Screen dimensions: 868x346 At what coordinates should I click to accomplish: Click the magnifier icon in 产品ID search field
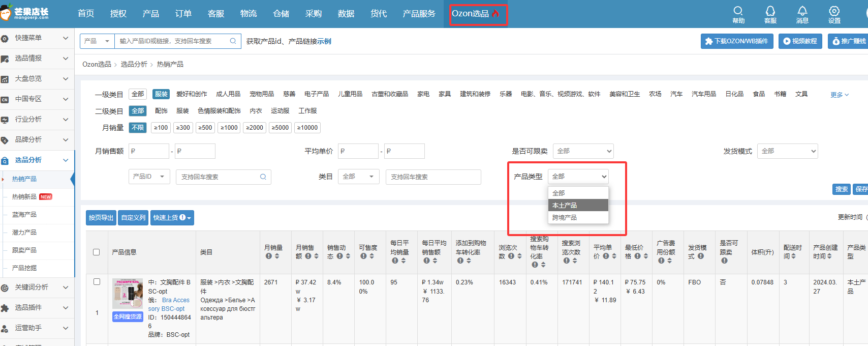pos(263,177)
